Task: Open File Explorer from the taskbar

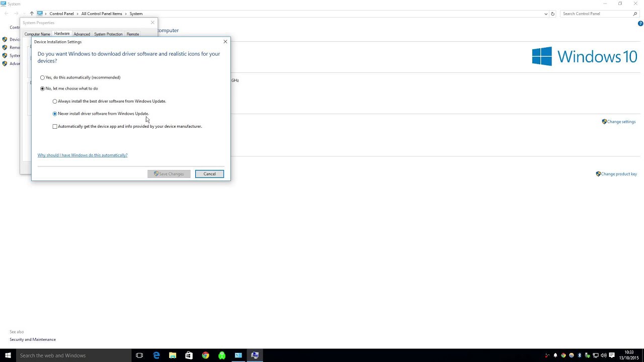Action: tap(173, 355)
